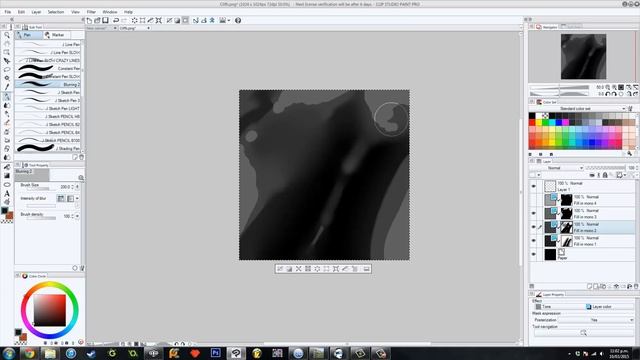Open the Brush Size stepper arrows
Image resolution: width=640 pixels, height=360 pixels.
pos(72,187)
